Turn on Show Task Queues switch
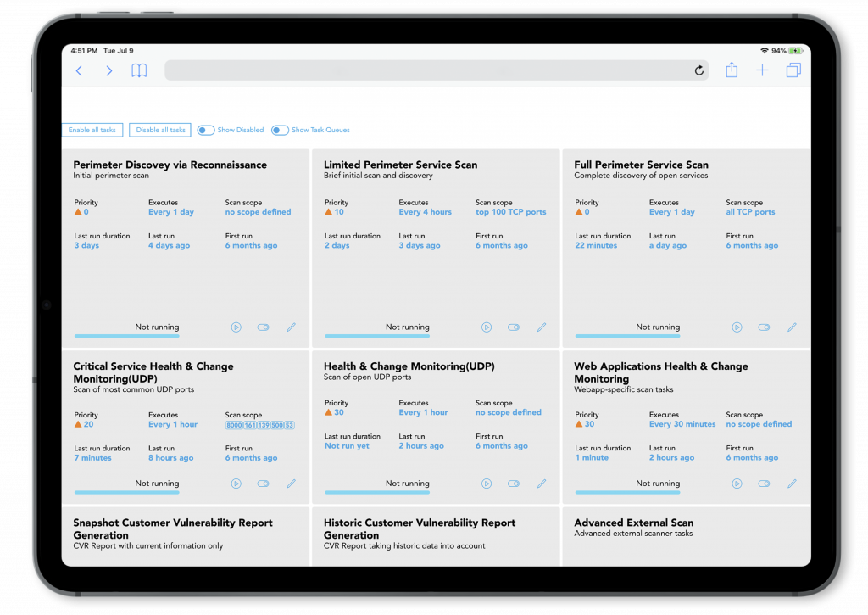 [x=280, y=131]
